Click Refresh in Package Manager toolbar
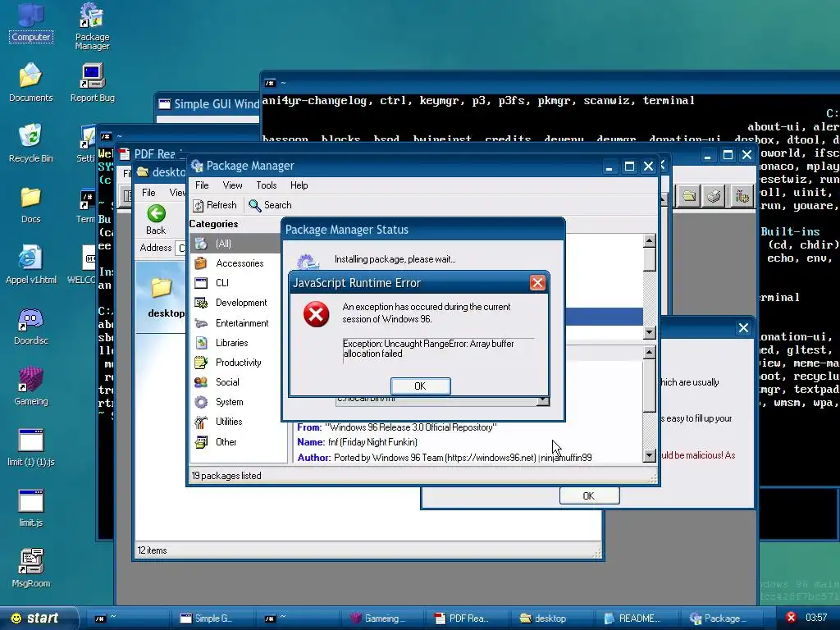The width and height of the screenshot is (840, 630). click(215, 205)
